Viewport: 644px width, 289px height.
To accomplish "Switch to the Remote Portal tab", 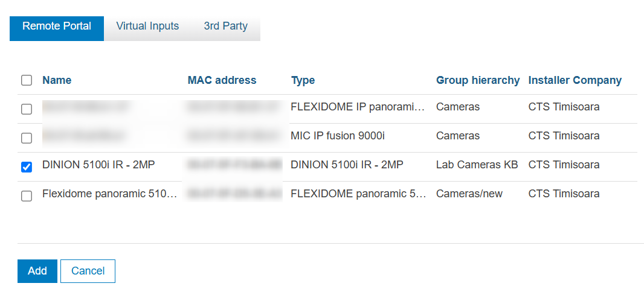I will tap(57, 27).
